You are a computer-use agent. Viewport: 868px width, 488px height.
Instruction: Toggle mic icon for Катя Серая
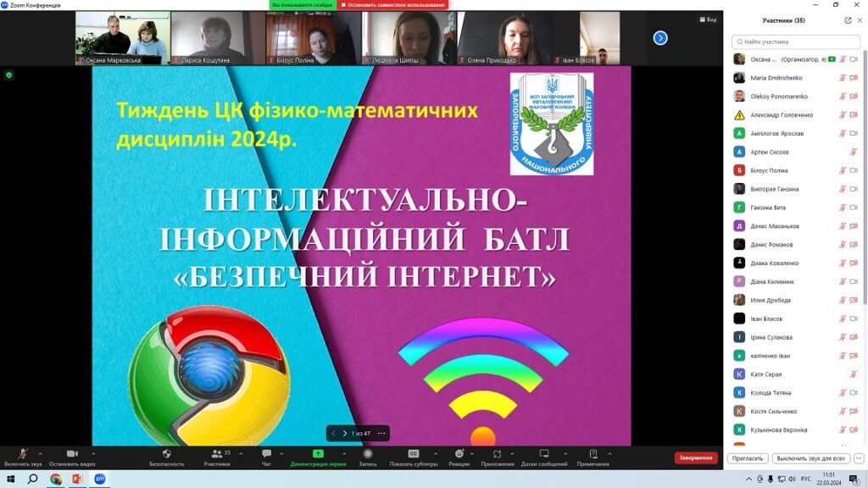click(854, 374)
